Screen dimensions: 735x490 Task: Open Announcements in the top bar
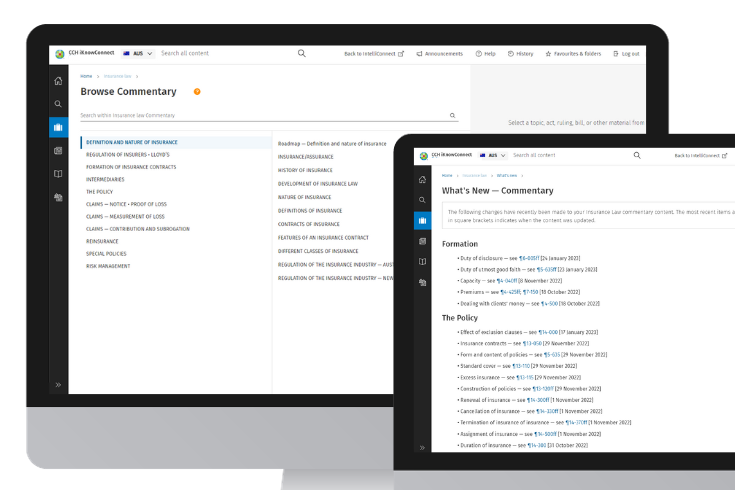pos(438,54)
